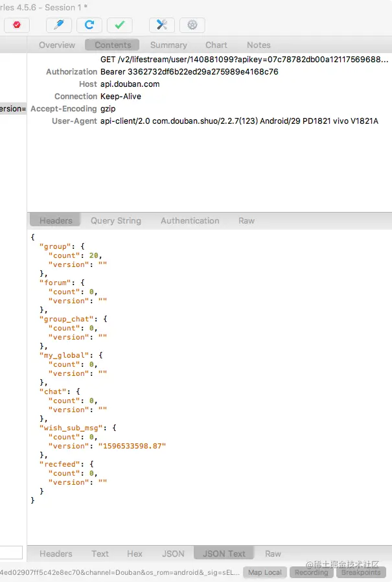The height and width of the screenshot is (582, 392).
Task: Click the version value "1596533598.87"
Action: click(x=132, y=446)
